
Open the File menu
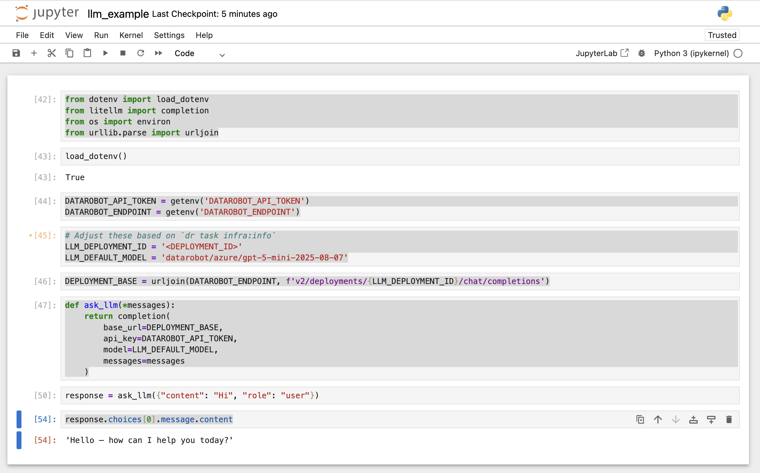(22, 35)
